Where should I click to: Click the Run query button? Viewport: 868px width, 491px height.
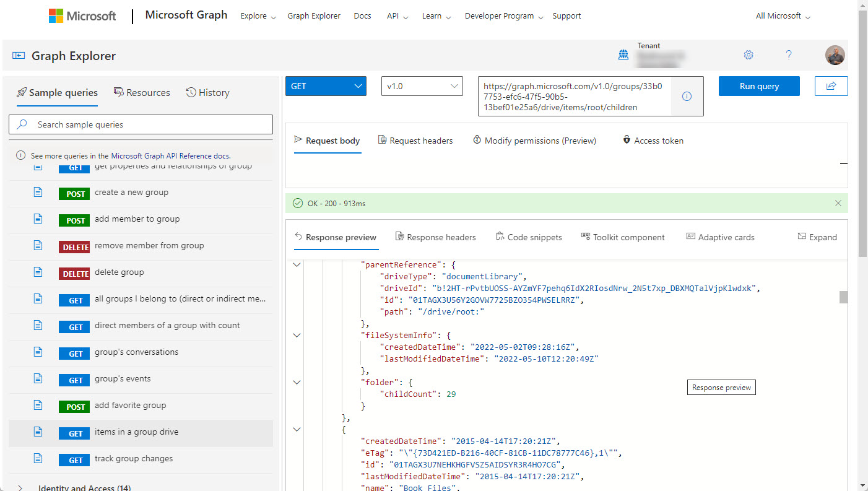(759, 86)
